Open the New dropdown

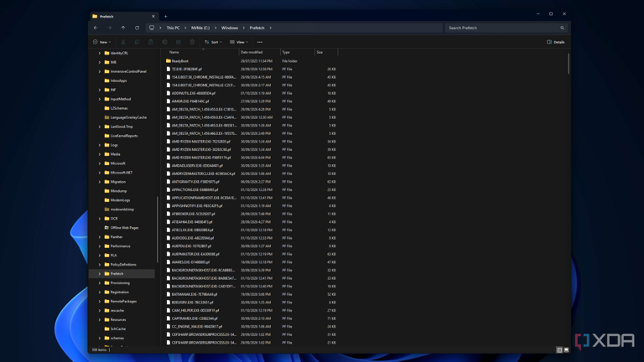point(101,42)
